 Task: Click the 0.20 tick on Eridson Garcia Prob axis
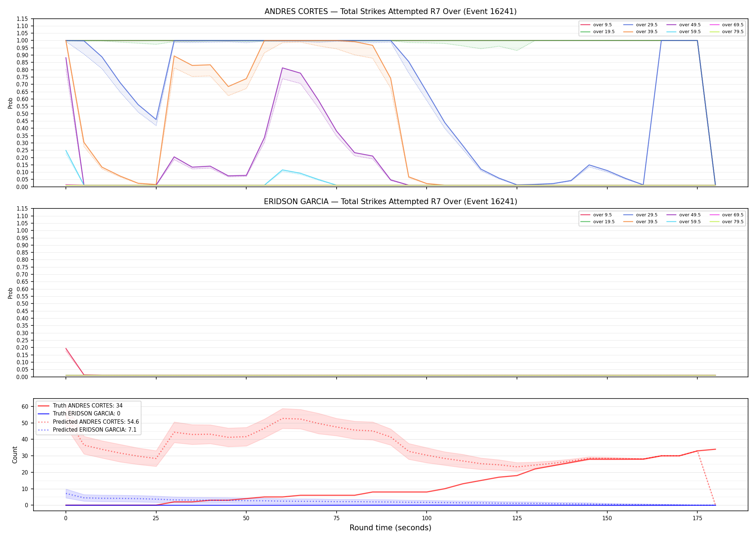22,348
